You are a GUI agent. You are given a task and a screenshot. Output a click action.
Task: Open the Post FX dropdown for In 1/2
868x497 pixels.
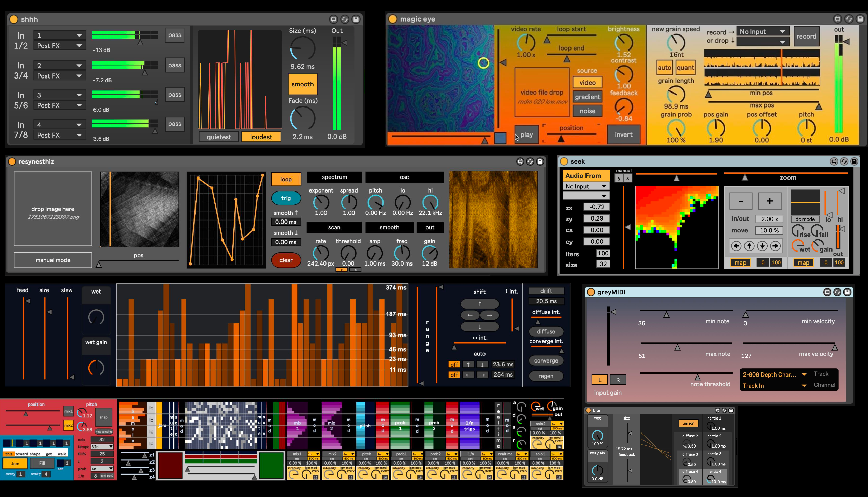[x=59, y=45]
